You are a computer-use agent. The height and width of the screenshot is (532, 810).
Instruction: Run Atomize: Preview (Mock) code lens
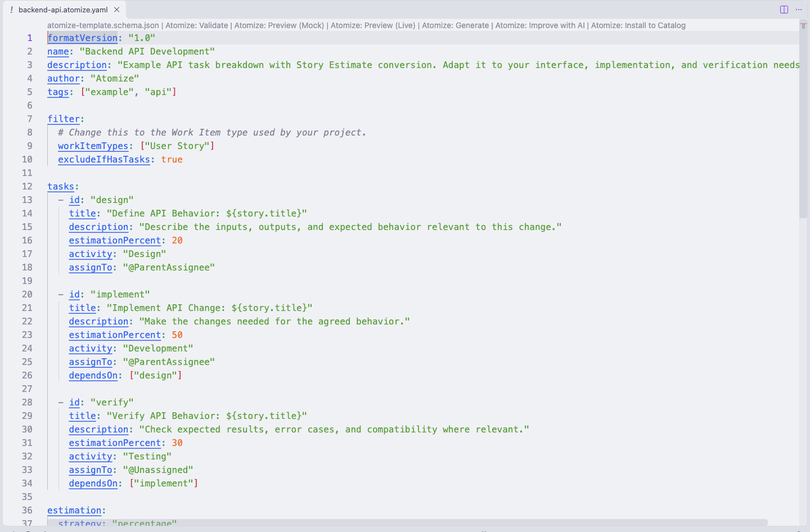click(x=280, y=25)
